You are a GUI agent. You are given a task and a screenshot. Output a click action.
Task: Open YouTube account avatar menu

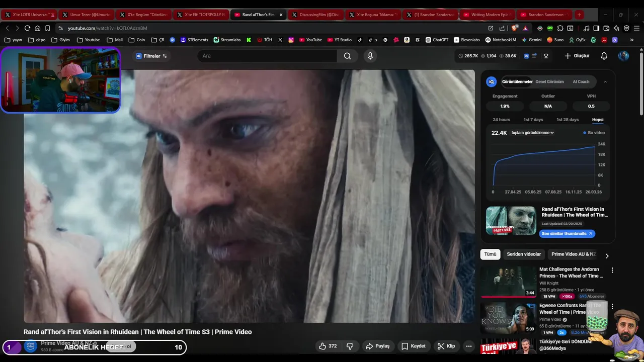(x=623, y=56)
